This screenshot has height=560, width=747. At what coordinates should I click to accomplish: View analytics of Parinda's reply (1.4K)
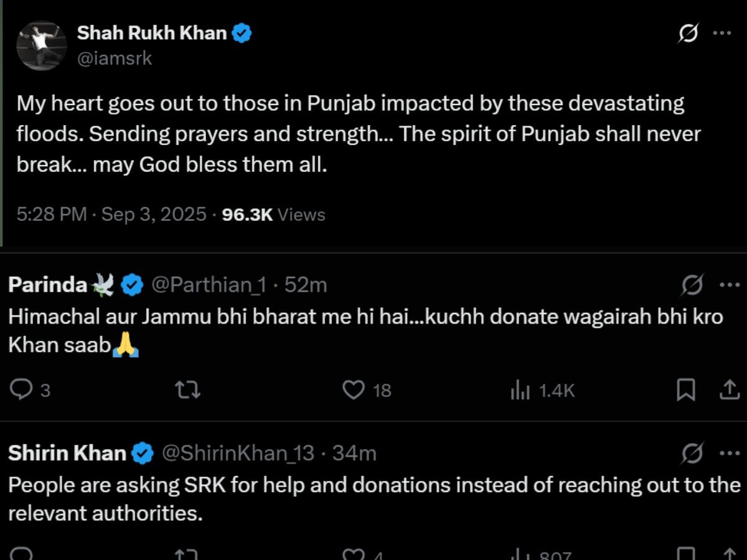tap(521, 390)
